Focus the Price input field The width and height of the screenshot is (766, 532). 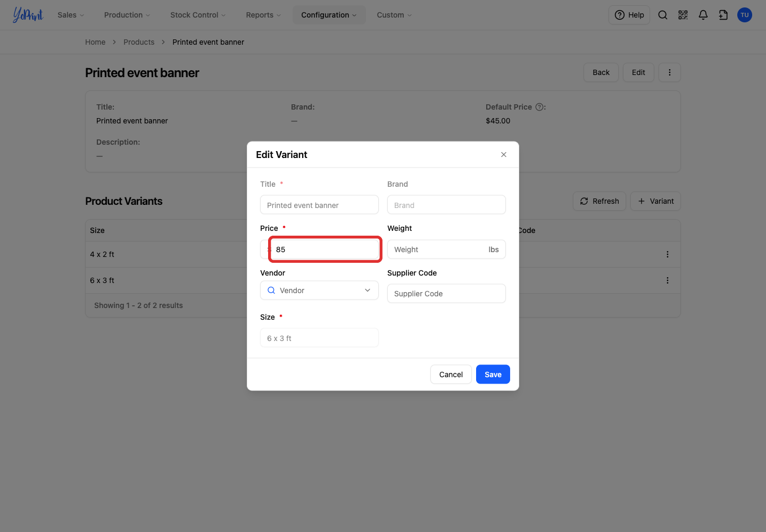(325, 250)
